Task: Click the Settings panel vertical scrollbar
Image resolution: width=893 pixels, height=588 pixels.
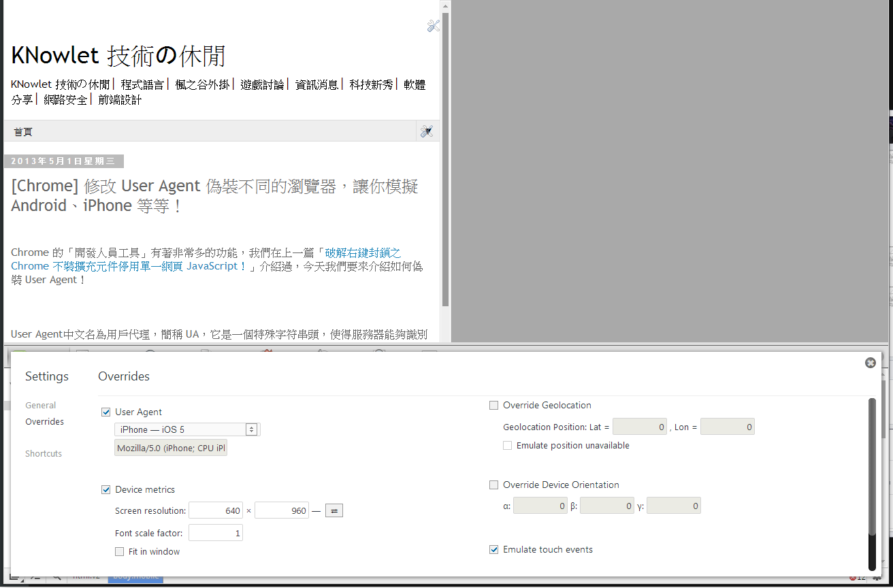Action: click(x=873, y=484)
